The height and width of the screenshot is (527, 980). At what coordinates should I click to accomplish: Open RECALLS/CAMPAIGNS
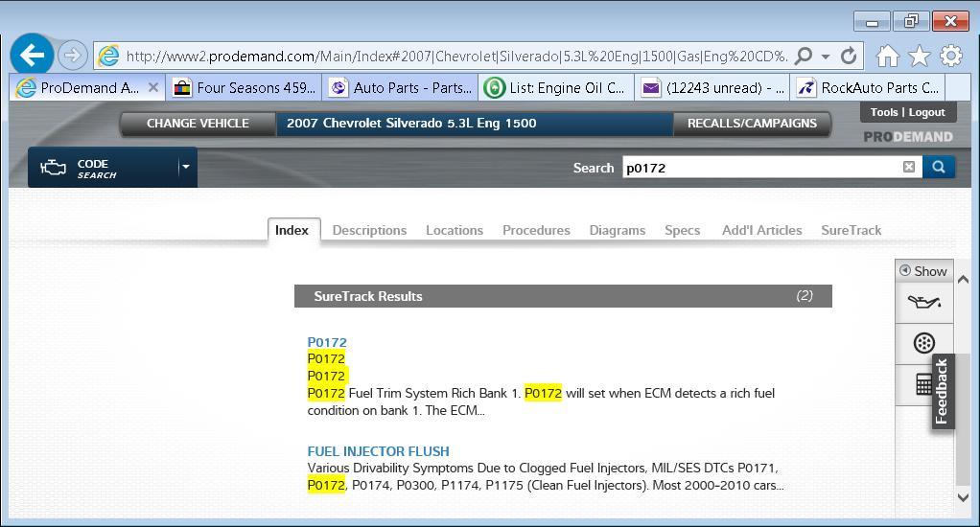coord(752,124)
